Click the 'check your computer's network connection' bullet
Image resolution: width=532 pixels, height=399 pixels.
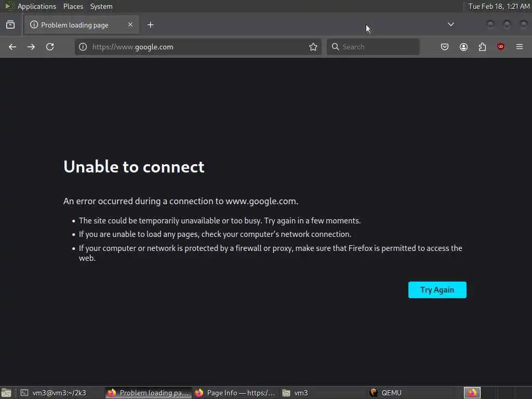click(215, 234)
